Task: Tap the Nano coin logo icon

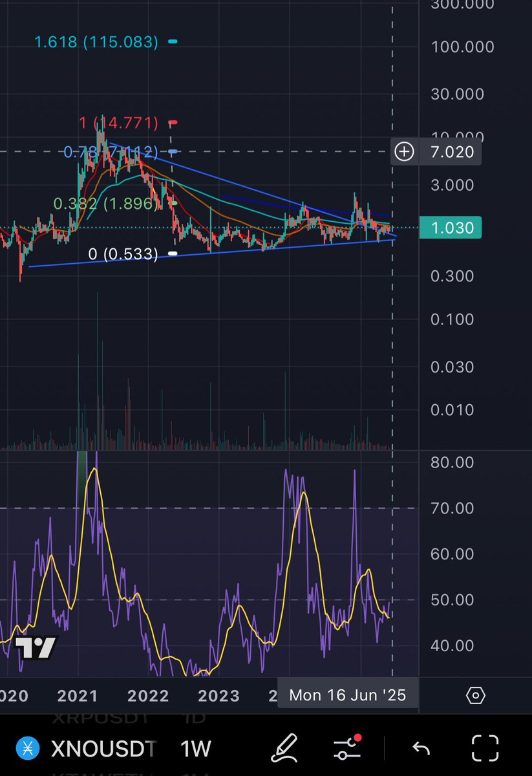Action: pyautogui.click(x=27, y=749)
